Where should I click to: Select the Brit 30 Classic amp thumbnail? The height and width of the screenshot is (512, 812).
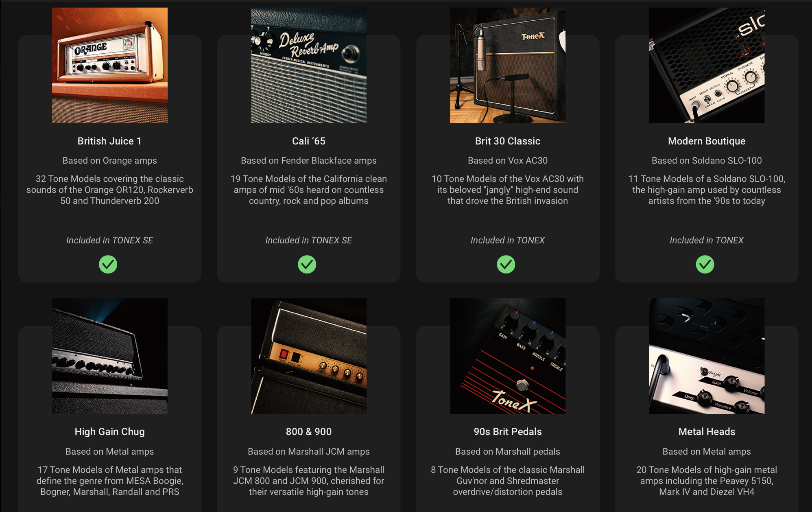tap(508, 65)
